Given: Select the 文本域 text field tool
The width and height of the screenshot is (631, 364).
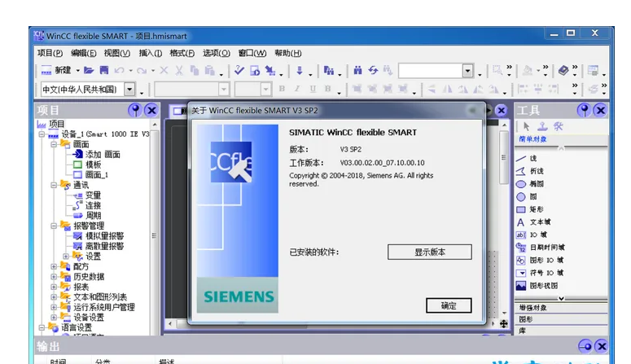Looking at the screenshot, I should click(533, 221).
